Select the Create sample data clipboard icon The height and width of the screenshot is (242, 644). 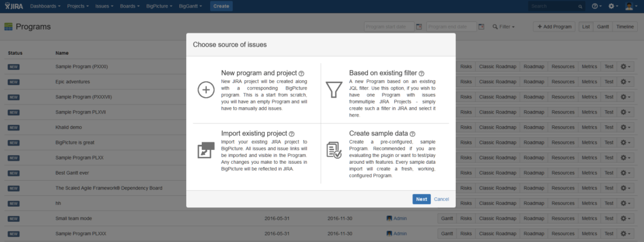tap(333, 150)
